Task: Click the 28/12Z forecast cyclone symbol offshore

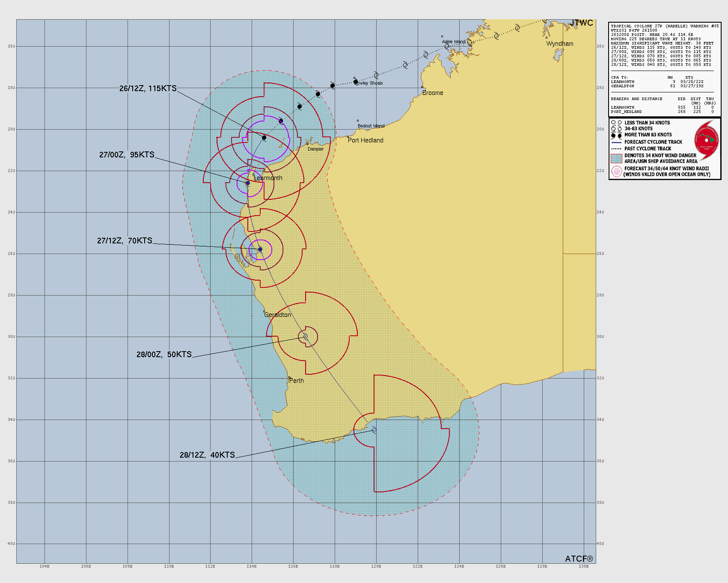Action: (x=374, y=429)
